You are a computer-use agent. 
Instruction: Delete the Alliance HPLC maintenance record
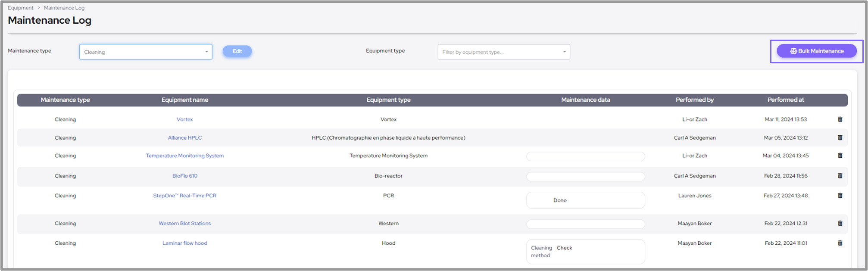click(x=840, y=138)
